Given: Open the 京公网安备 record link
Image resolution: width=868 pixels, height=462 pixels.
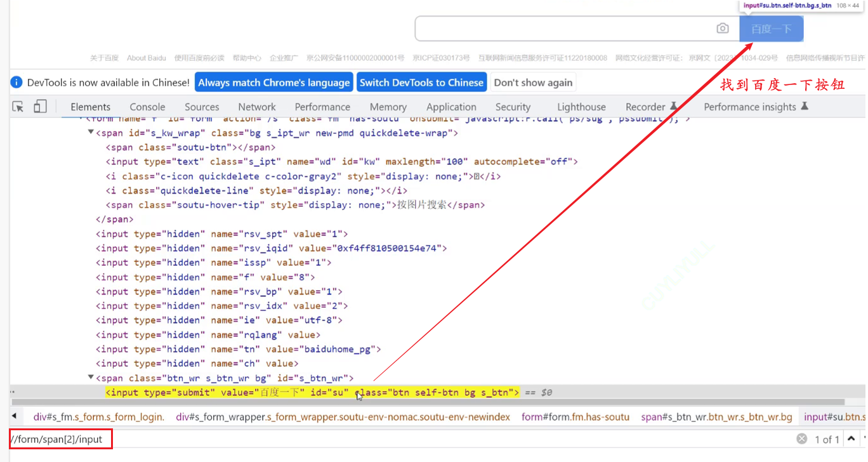Looking at the screenshot, I should coord(355,58).
